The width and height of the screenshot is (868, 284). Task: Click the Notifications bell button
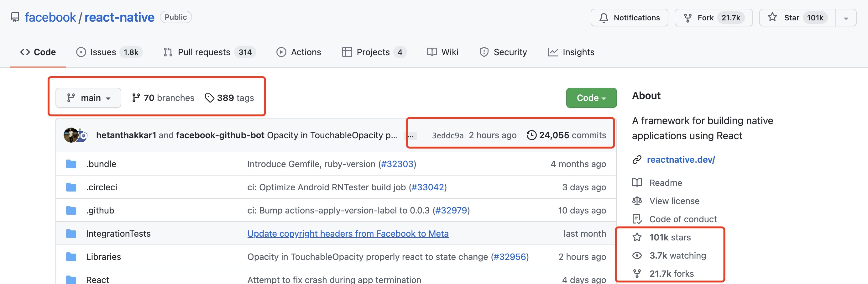pyautogui.click(x=629, y=18)
